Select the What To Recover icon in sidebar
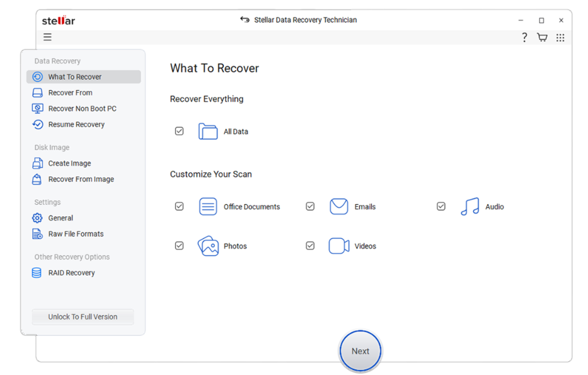This screenshot has height=375, width=588. coord(38,76)
